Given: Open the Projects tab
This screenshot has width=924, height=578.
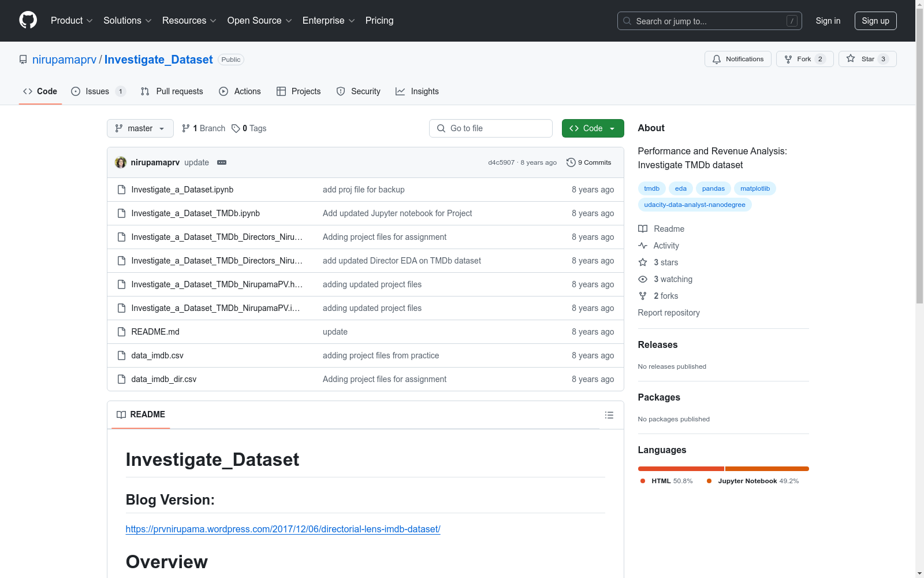Looking at the screenshot, I should coord(299,91).
